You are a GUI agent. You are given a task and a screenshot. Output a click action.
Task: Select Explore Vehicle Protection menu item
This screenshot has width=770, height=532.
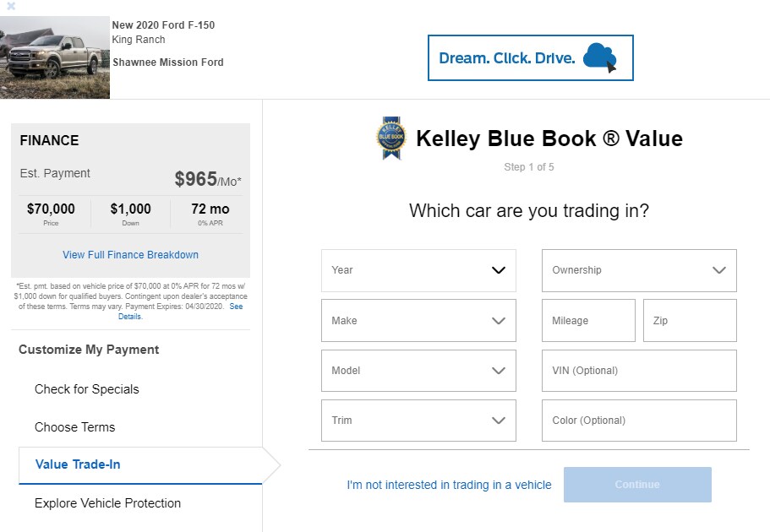pyautogui.click(x=107, y=503)
